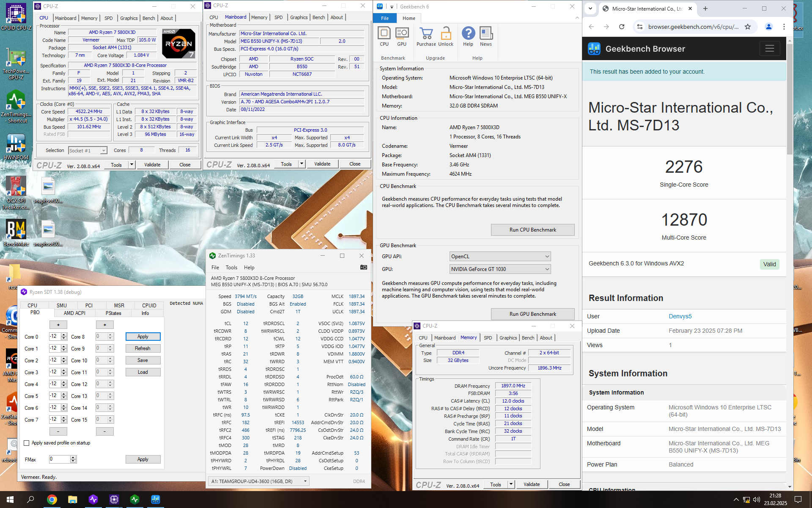
Task: Open the News icon in Geekbench ribbon
Action: 486,36
